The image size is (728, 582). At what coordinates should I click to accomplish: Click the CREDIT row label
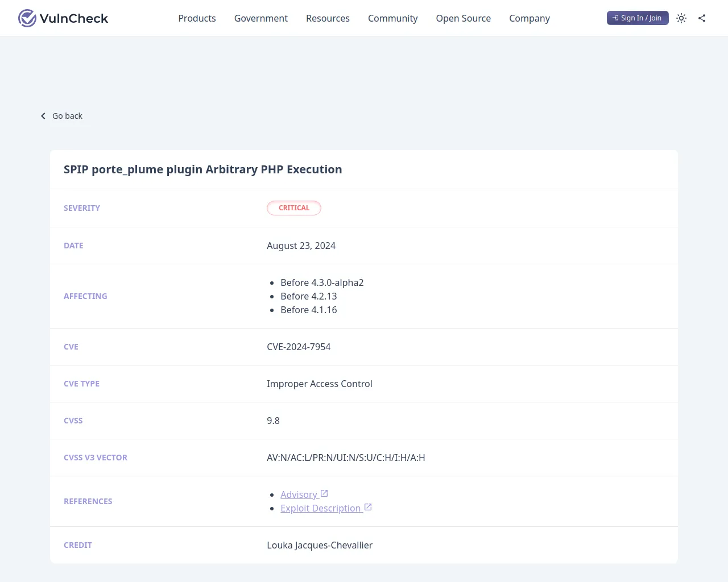coord(78,545)
